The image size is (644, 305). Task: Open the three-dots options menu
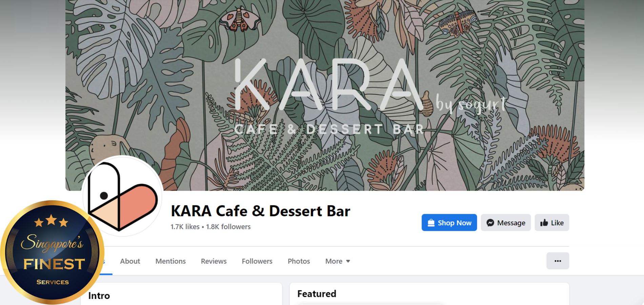558,261
